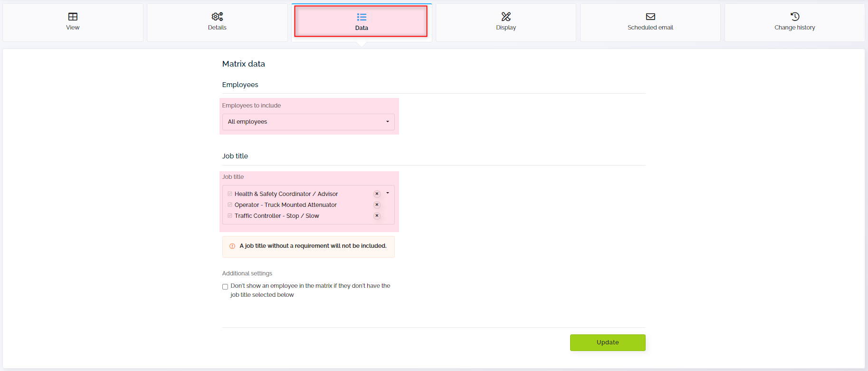Click the x icon beside Traffic Controller - Stop / Slow
The image size is (868, 371).
point(377,215)
